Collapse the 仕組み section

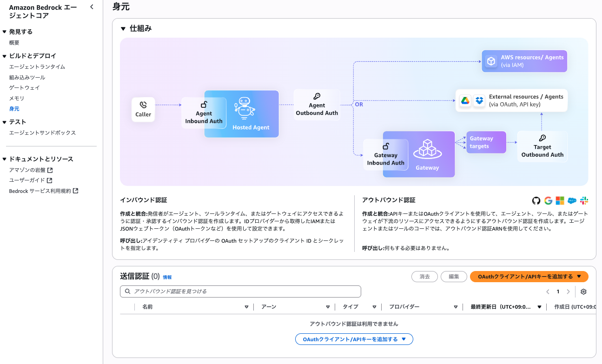pos(123,28)
